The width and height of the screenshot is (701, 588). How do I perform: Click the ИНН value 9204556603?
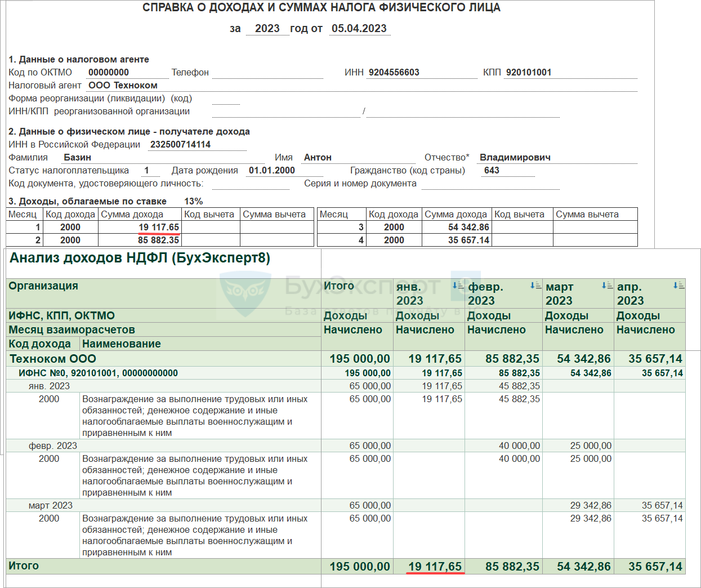pos(394,72)
